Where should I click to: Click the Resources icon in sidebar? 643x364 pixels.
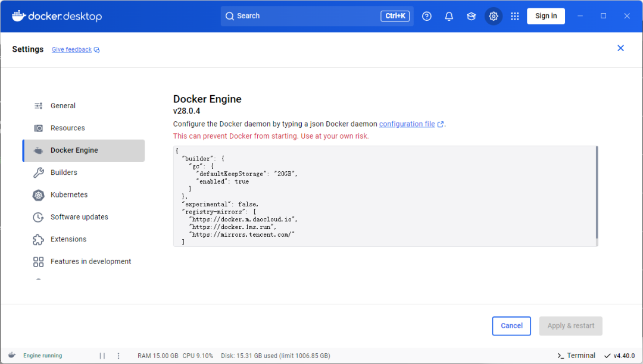39,128
